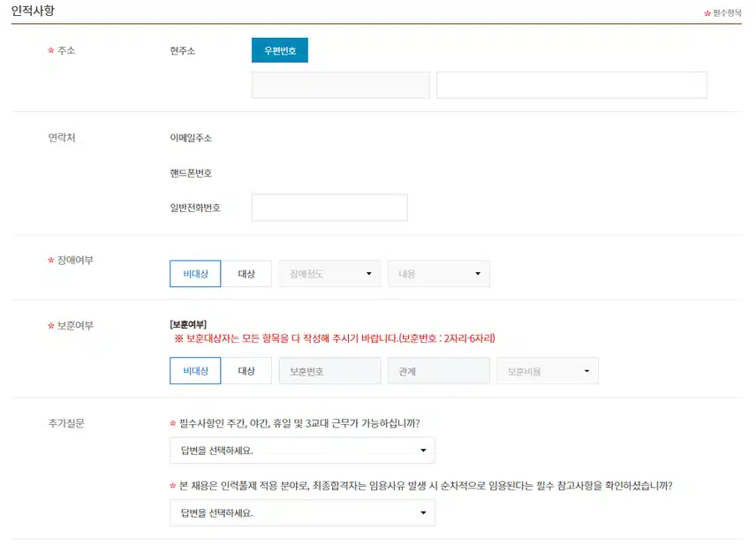Open the 보훈비율 dropdown
Viewport: 756px width, 546px height.
pyautogui.click(x=548, y=371)
